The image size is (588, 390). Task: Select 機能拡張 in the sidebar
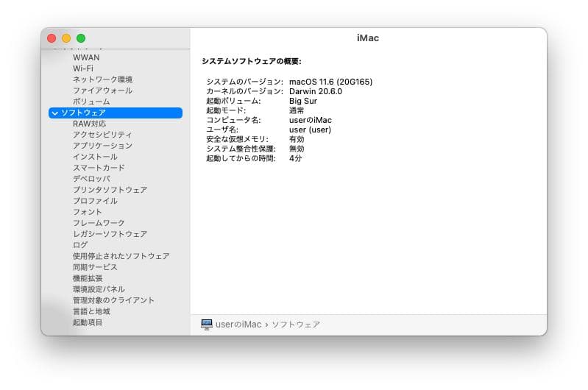click(88, 278)
